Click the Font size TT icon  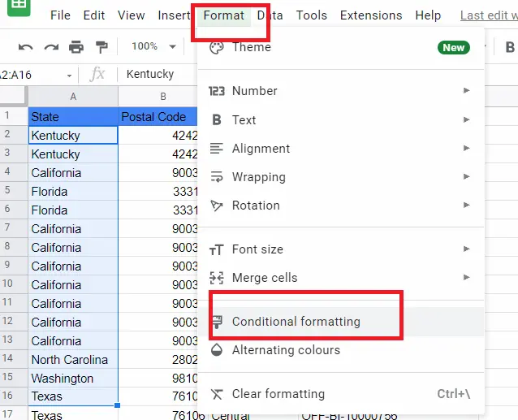(x=217, y=249)
